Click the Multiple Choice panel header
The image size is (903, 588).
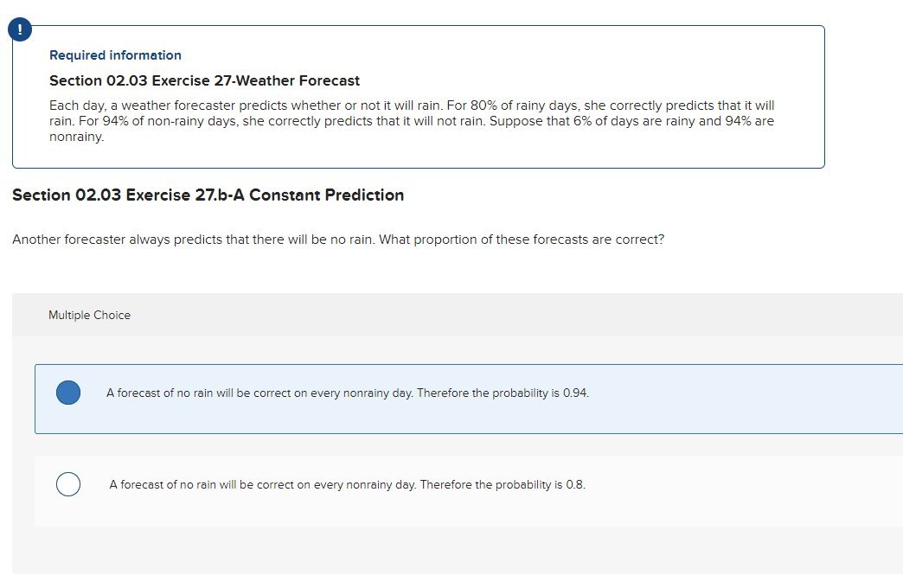[89, 315]
